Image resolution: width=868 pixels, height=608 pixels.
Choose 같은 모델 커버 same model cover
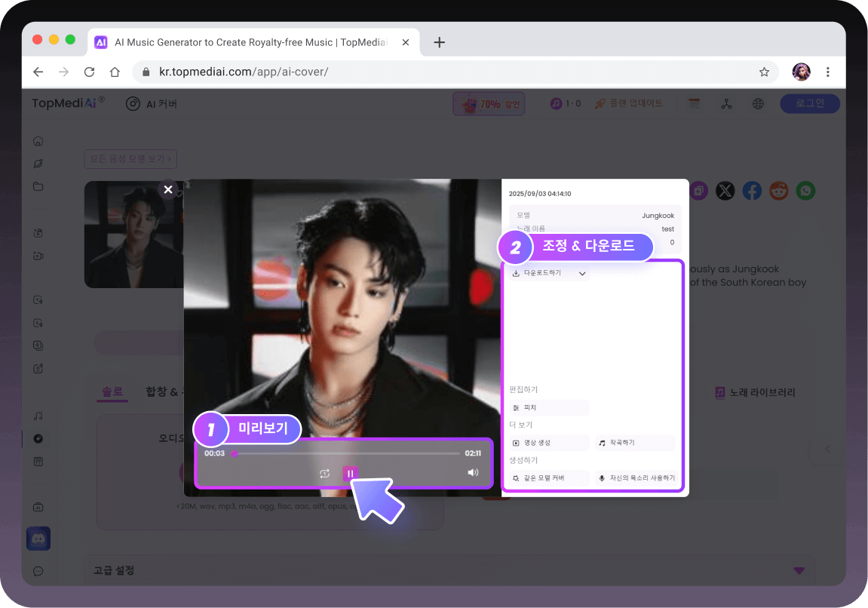pos(549,478)
